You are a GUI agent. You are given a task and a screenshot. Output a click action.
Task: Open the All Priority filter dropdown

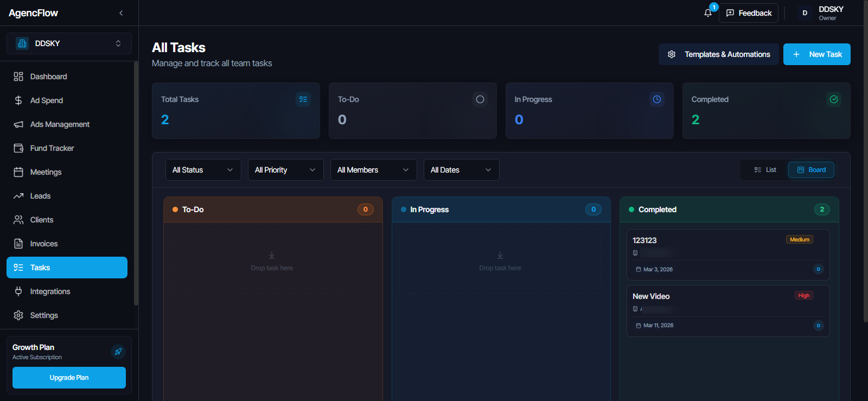pos(286,170)
